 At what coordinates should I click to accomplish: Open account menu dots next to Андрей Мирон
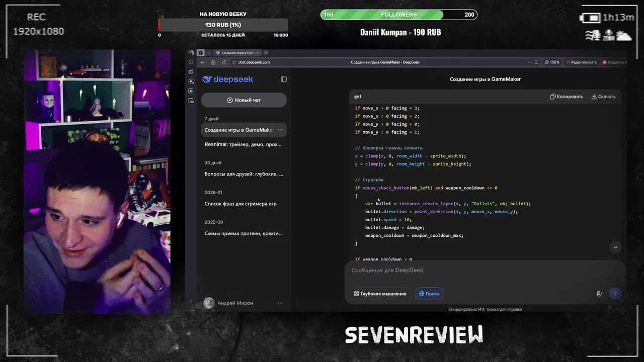pos(280,303)
